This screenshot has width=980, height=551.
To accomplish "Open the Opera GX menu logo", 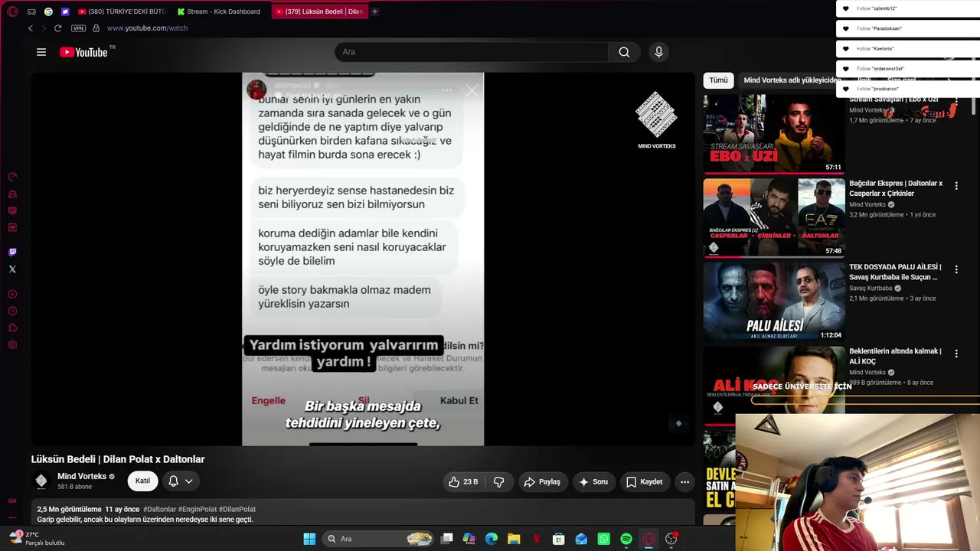I will (x=11, y=11).
